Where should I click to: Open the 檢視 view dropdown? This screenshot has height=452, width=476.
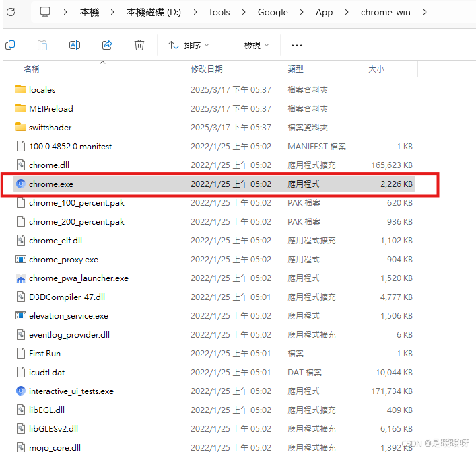[x=248, y=45]
